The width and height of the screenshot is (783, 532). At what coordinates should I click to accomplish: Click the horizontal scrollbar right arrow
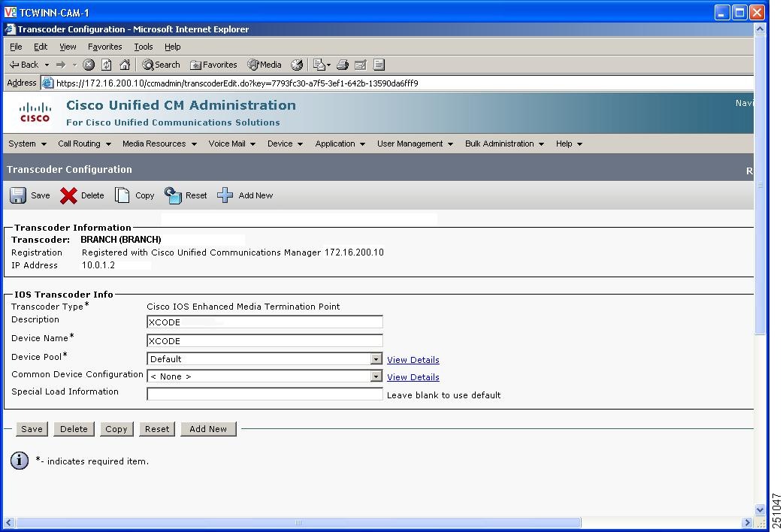(x=747, y=522)
